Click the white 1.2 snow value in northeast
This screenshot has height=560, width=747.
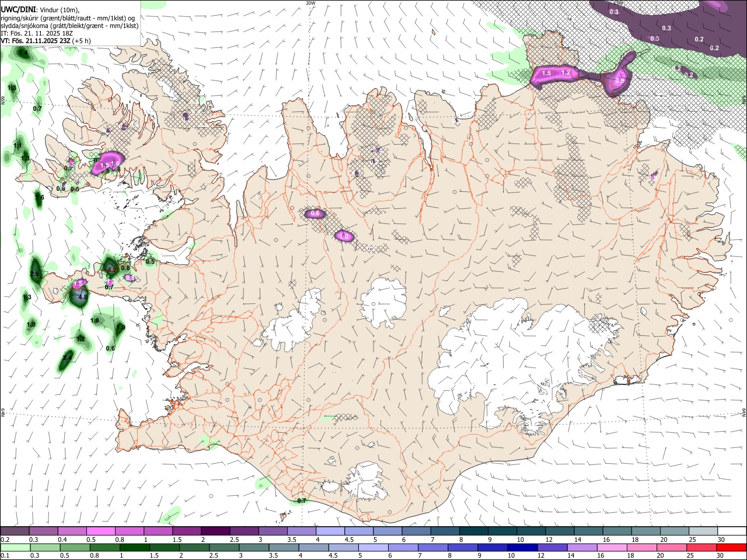tap(565, 73)
